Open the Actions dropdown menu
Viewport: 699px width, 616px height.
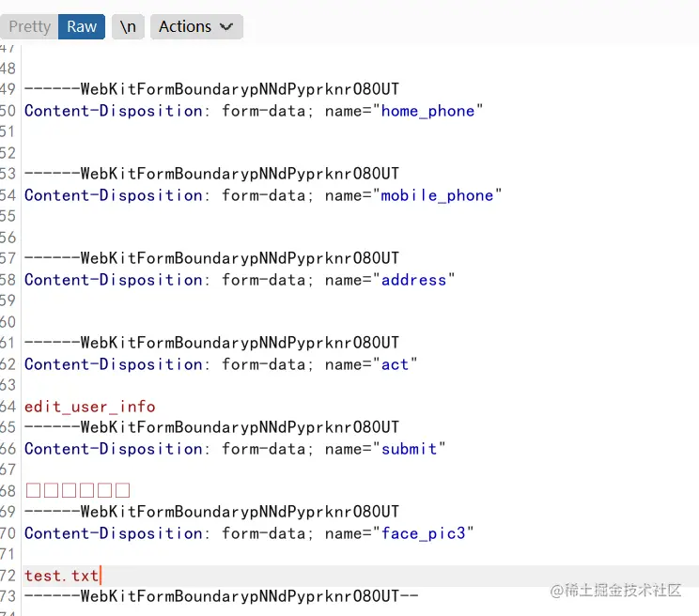click(x=196, y=26)
